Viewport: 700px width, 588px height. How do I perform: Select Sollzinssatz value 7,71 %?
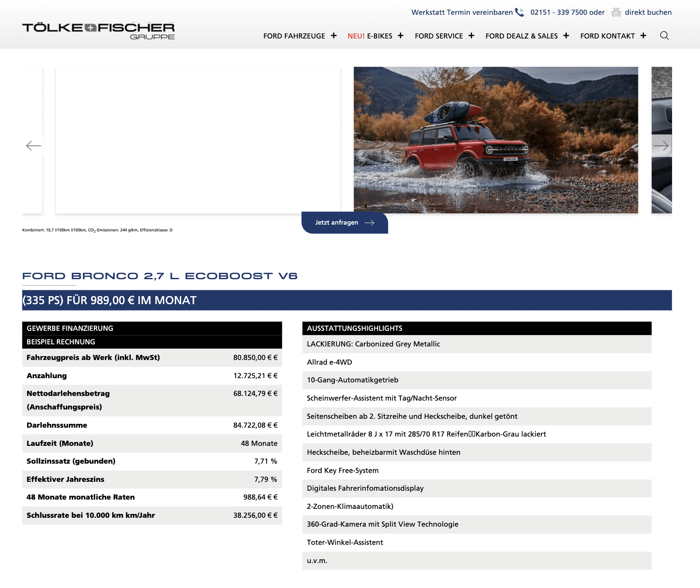point(265,461)
